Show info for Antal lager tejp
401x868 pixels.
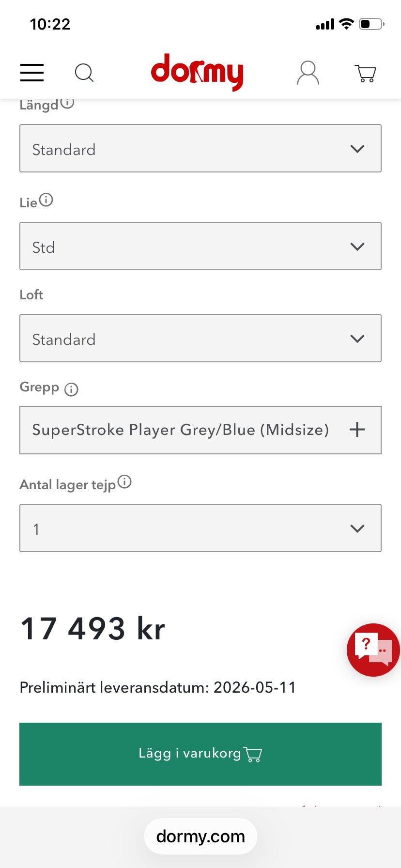click(x=124, y=482)
